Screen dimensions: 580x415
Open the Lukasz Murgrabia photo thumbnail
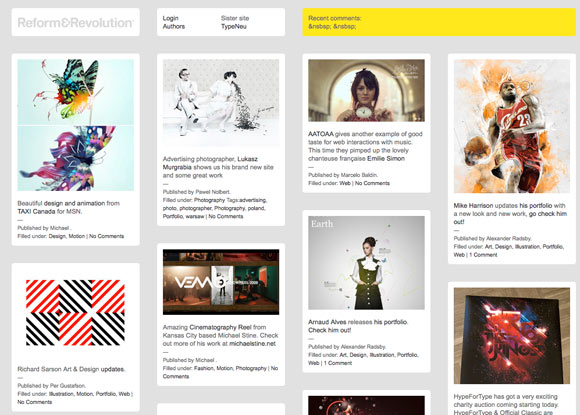(x=221, y=103)
